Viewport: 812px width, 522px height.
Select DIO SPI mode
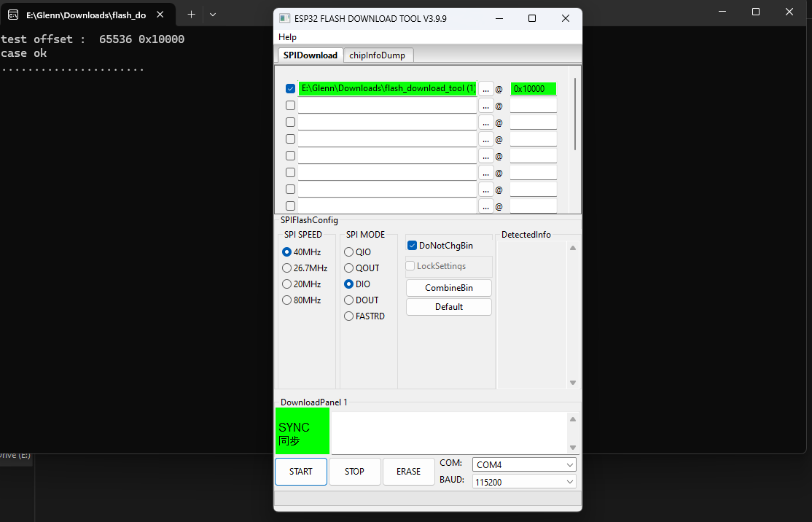[357, 284]
